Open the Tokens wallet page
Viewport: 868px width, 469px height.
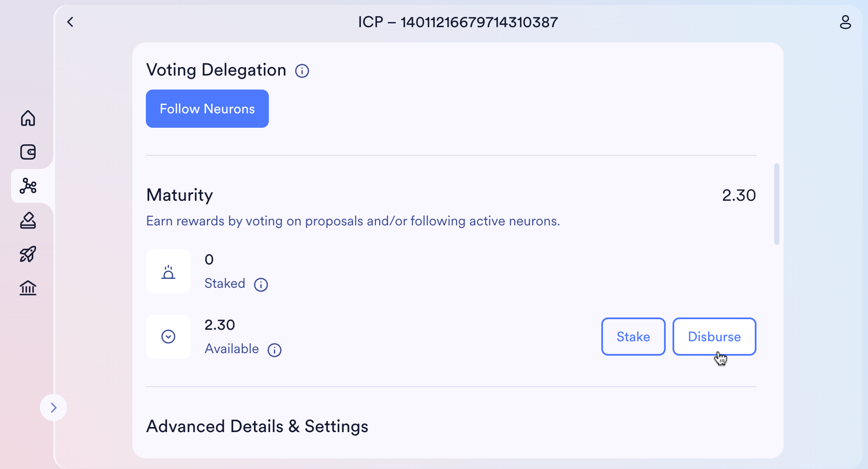click(28, 152)
